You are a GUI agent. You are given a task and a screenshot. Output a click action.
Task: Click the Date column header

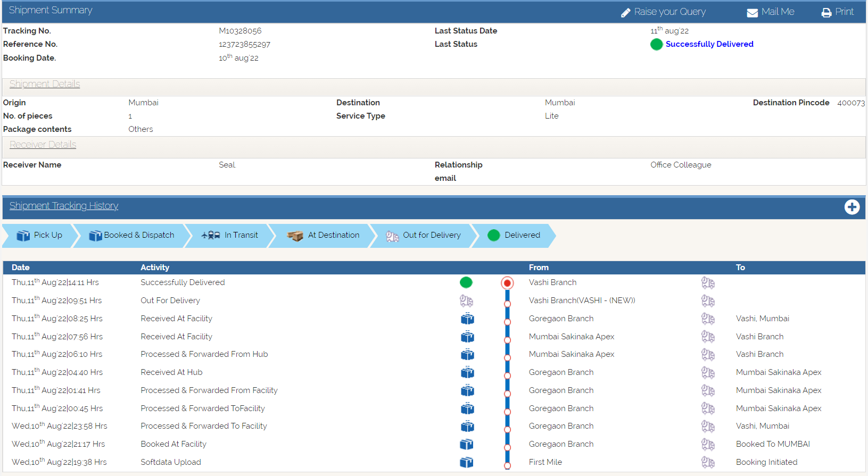coord(21,268)
